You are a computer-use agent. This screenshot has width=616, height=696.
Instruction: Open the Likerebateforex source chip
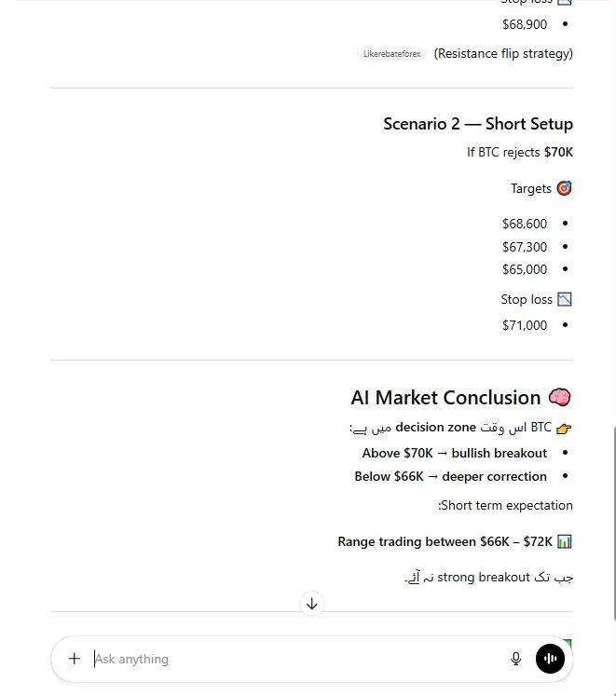(392, 54)
